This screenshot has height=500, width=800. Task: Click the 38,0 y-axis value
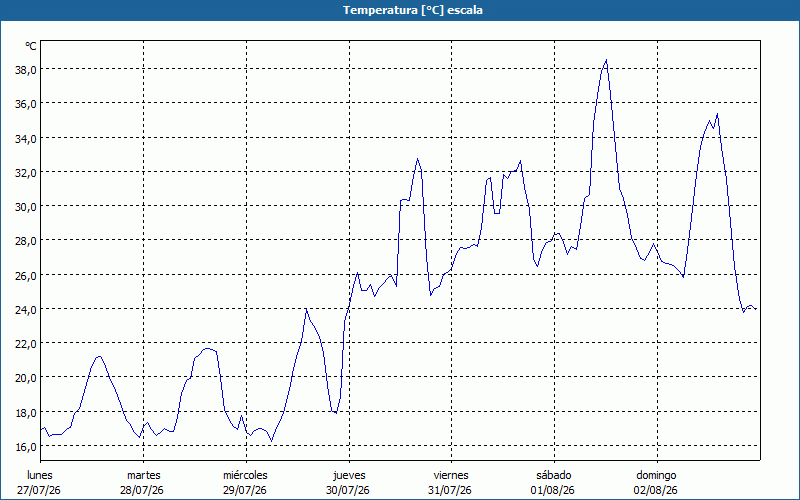coord(26,70)
